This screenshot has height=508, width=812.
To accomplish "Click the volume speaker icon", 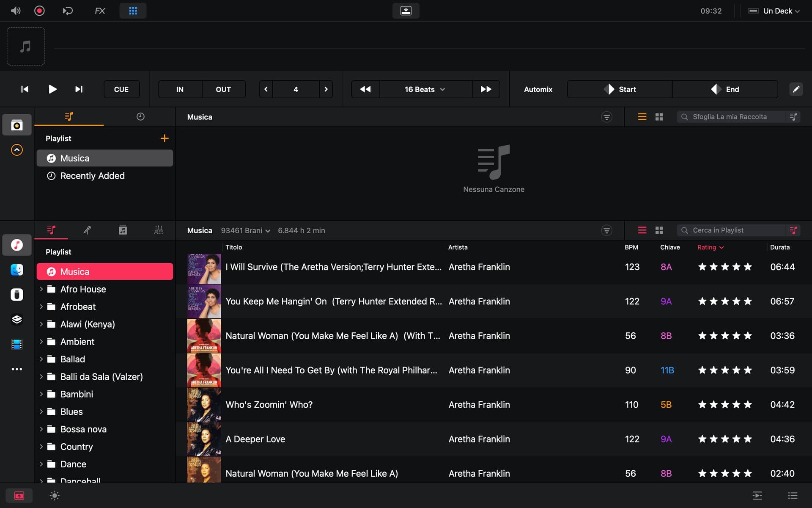I will point(16,11).
